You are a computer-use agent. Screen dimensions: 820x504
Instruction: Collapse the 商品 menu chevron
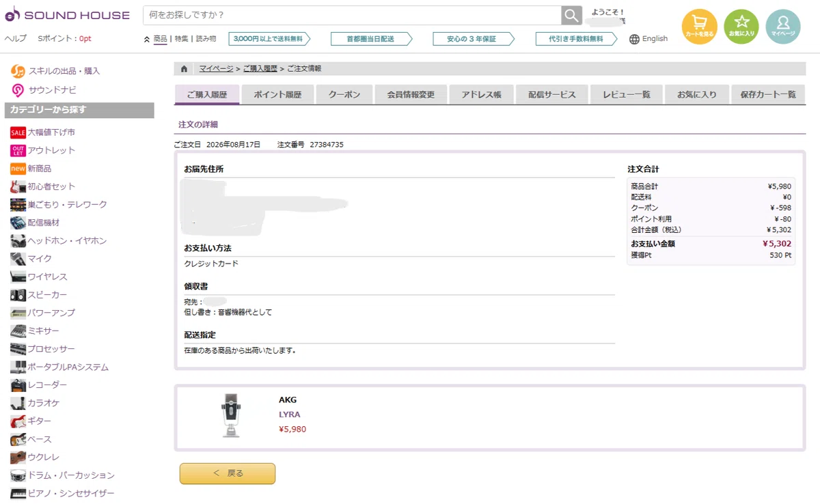[x=147, y=39]
